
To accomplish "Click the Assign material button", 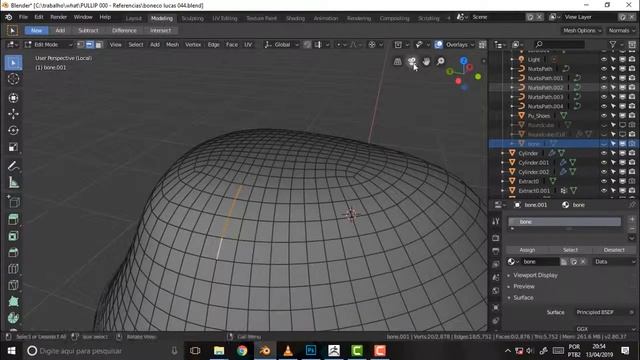I will tap(527, 250).
